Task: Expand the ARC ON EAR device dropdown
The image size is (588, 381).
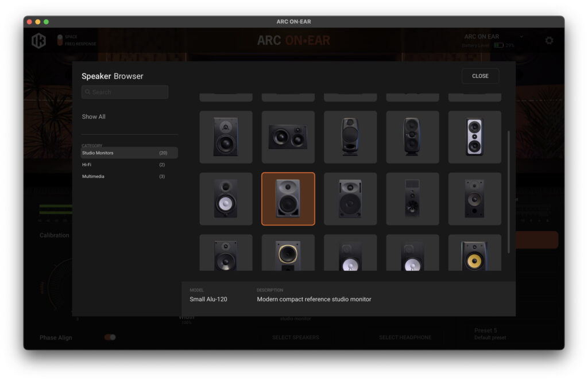Action: coord(521,37)
